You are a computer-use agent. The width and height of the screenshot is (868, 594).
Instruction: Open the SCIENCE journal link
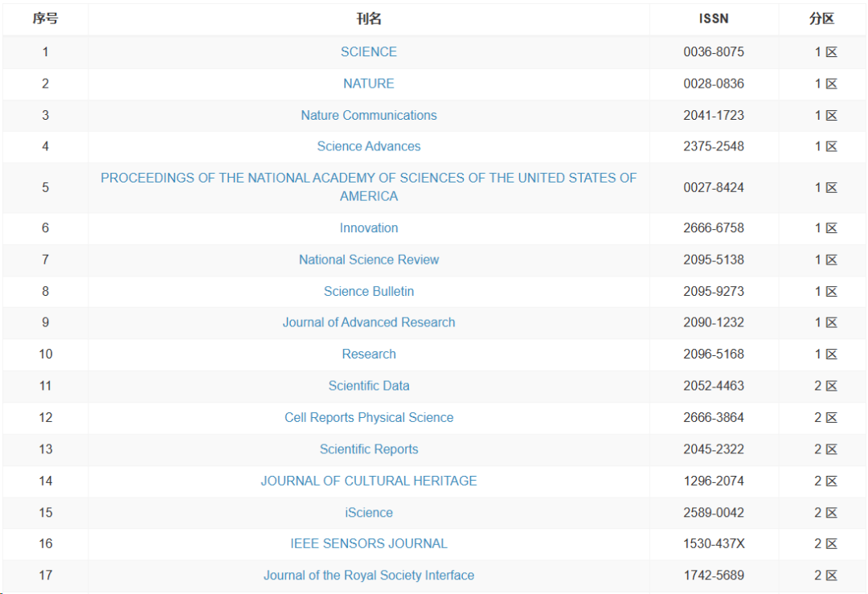pyautogui.click(x=369, y=52)
